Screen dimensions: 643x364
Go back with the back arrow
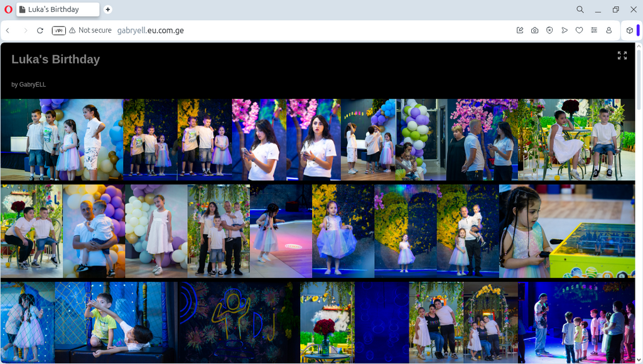click(x=8, y=30)
